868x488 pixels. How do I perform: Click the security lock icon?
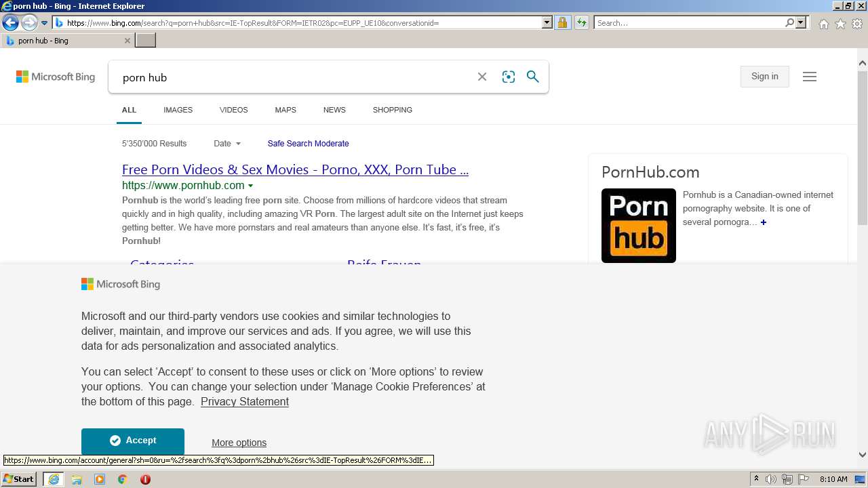pos(562,23)
